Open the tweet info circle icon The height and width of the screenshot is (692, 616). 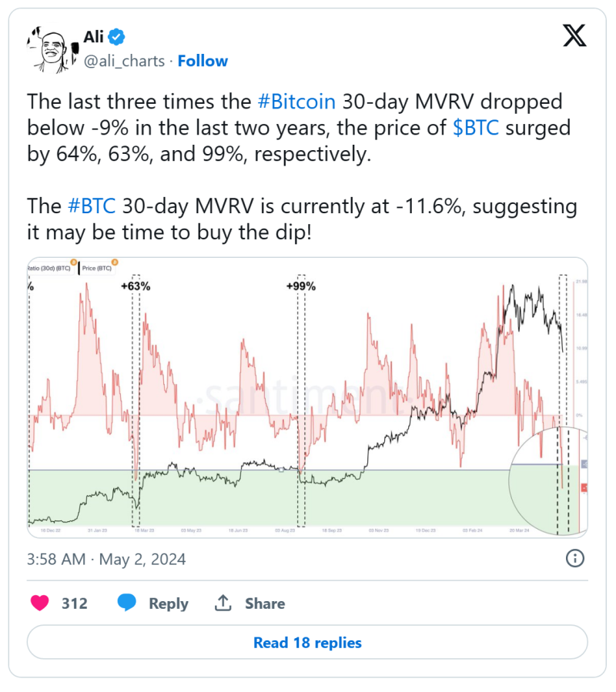point(574,559)
